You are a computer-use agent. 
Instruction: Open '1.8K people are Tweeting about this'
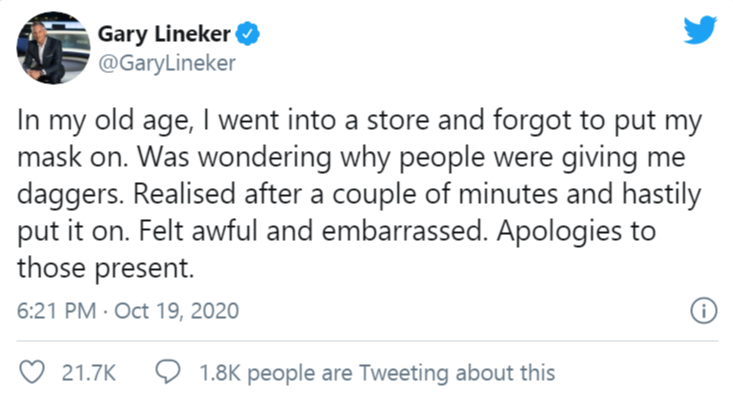377,373
